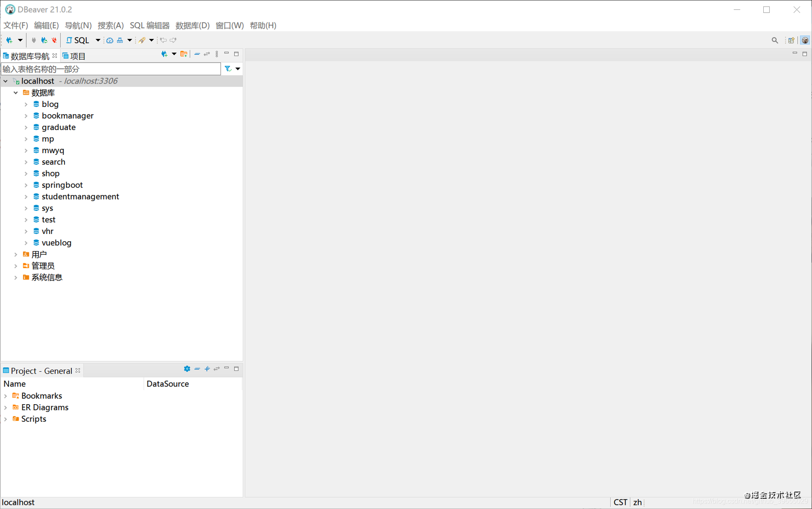
Task: Click the red disconnect plug icon
Action: click(x=54, y=40)
